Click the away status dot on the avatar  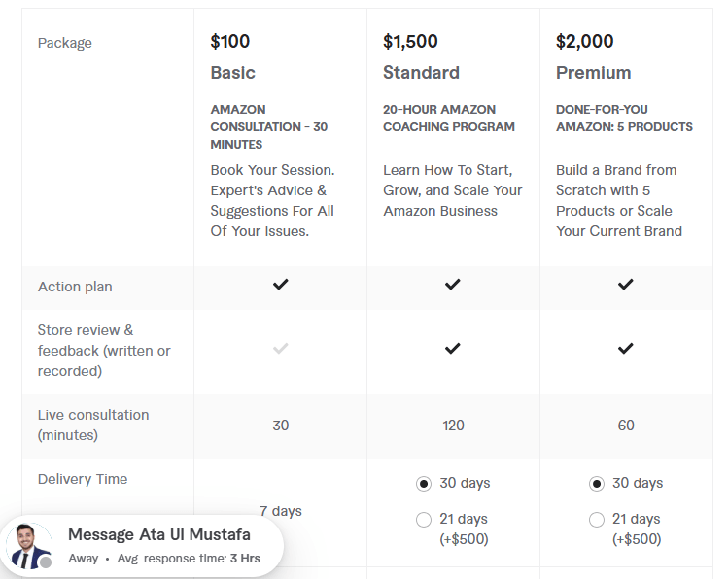[x=45, y=562]
